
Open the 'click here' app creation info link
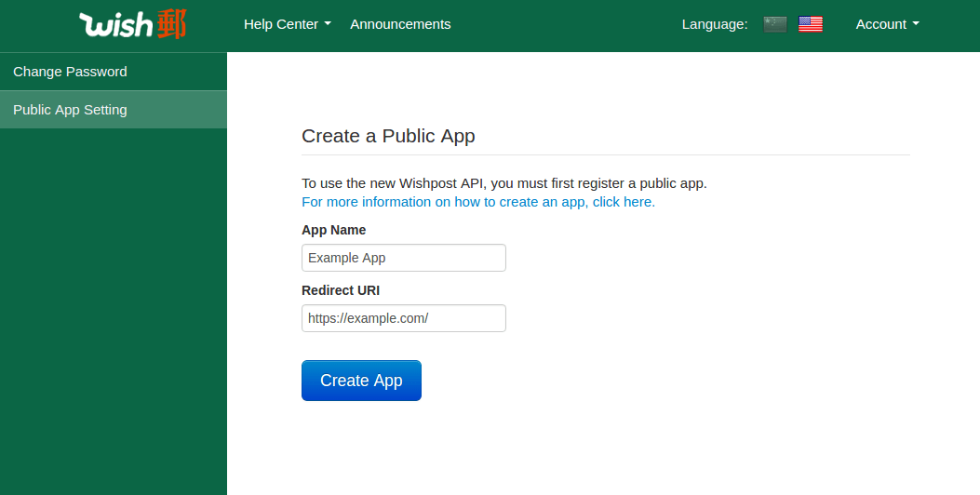478,202
